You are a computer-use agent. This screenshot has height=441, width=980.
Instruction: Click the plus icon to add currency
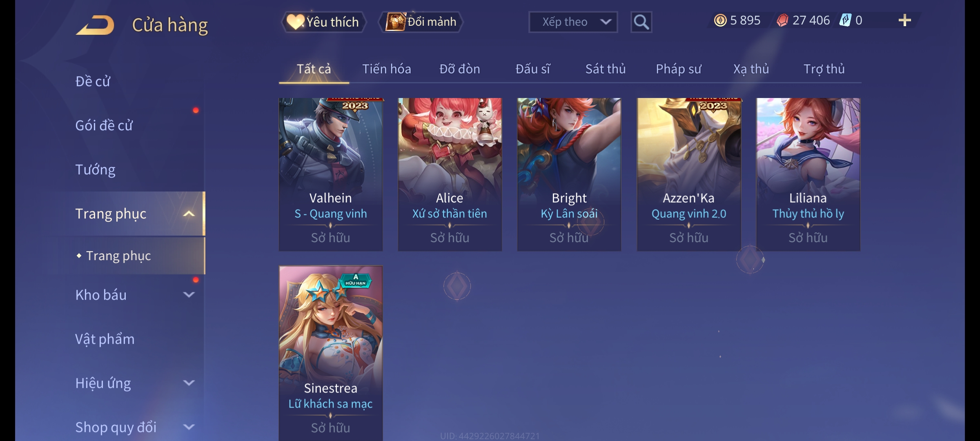click(x=905, y=20)
